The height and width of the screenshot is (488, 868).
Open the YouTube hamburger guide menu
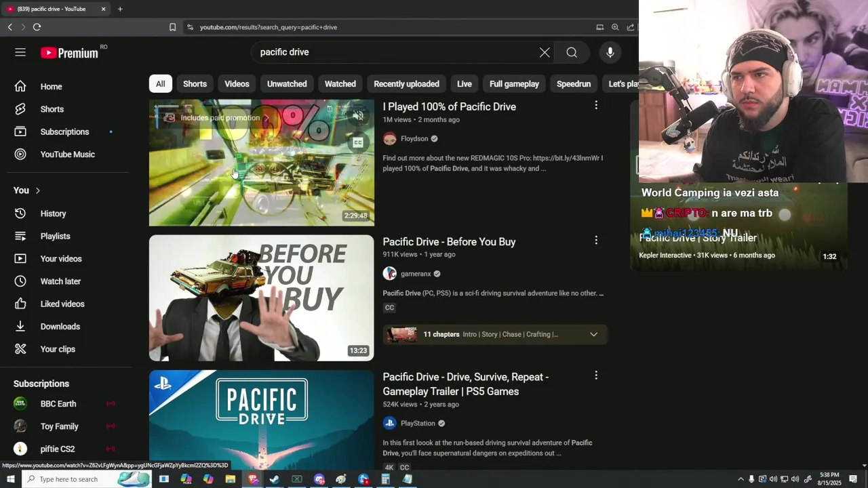point(20,52)
